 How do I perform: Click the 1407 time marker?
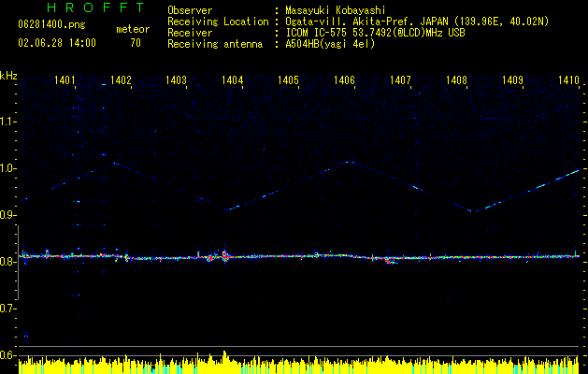400,80
